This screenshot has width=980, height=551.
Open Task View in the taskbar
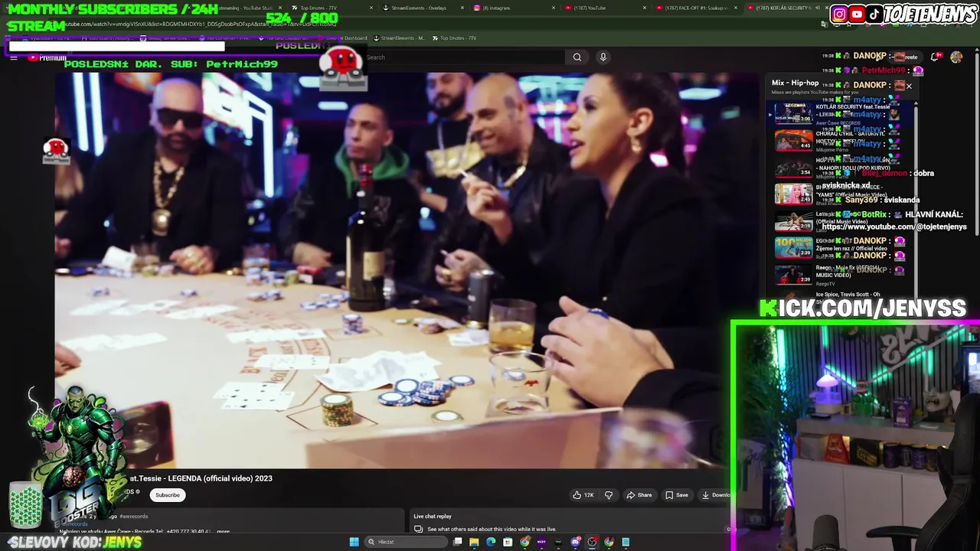[x=458, y=542]
